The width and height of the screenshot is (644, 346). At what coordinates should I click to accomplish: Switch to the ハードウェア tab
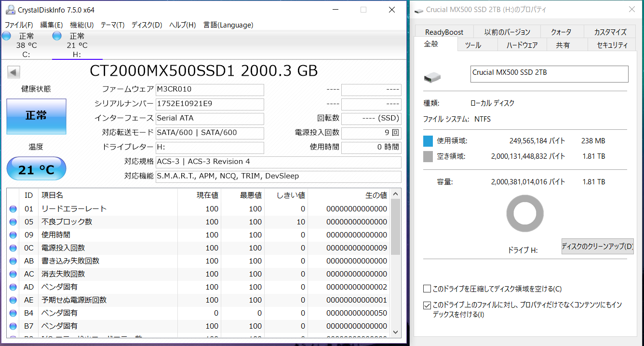[x=522, y=45]
